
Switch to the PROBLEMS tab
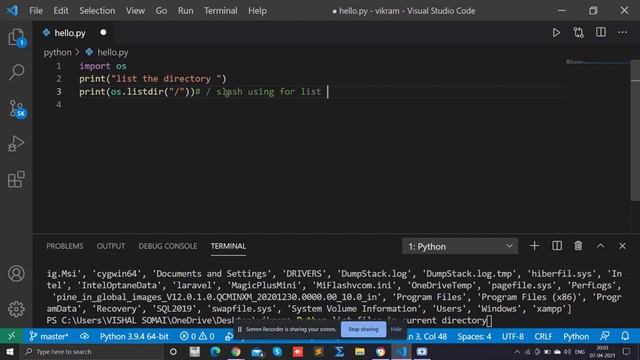[x=64, y=246]
